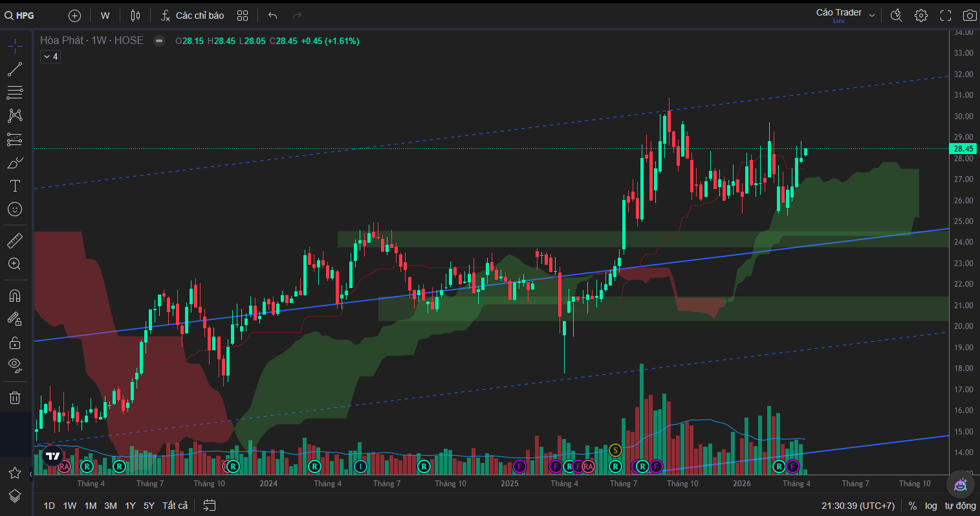Screen dimensions: 980x516
Task: Open the favorites star icon in left toolbar
Action: (x=15, y=473)
